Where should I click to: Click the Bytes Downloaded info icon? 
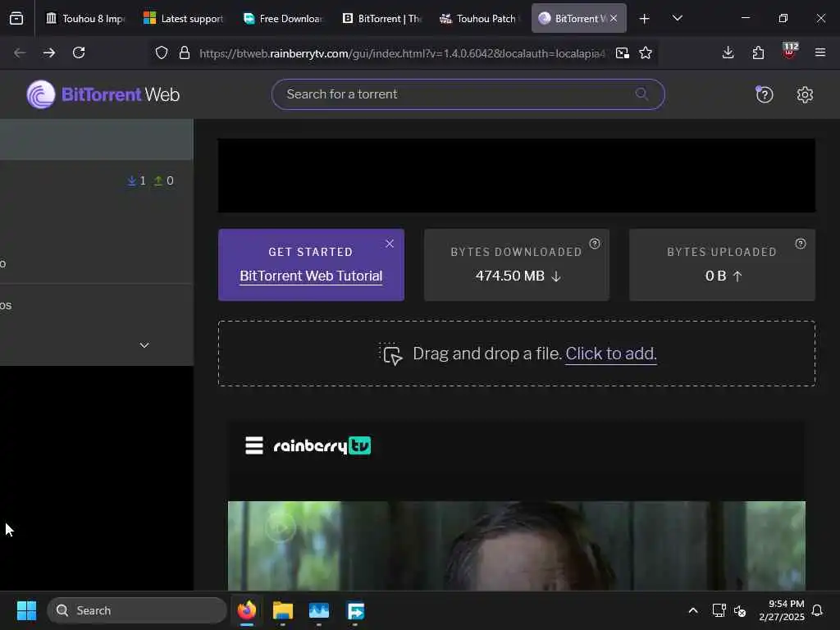pos(595,244)
